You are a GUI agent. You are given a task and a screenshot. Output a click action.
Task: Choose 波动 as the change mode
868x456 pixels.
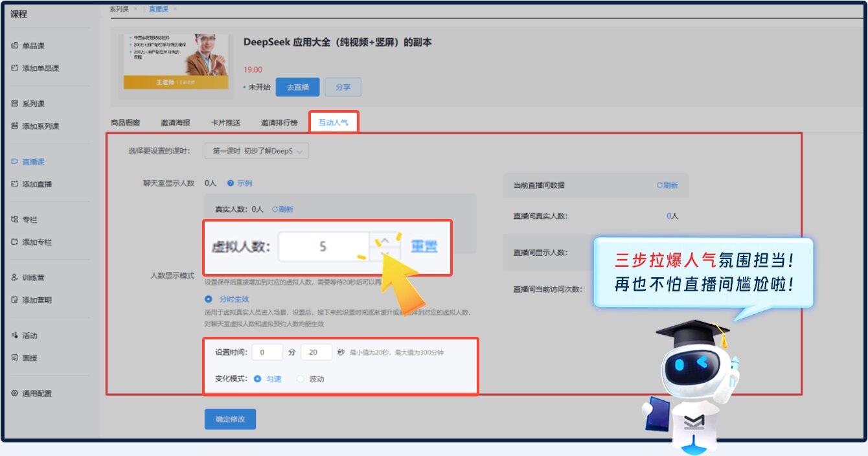pyautogui.click(x=300, y=379)
